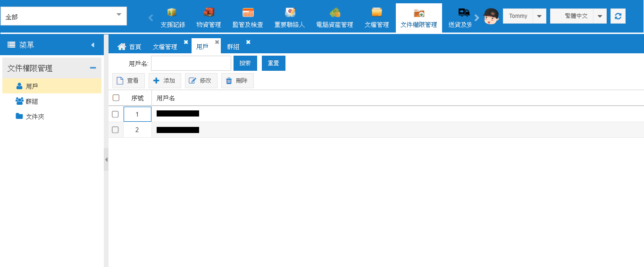
Task: Open the 全部 dropdown selector
Action: [64, 16]
